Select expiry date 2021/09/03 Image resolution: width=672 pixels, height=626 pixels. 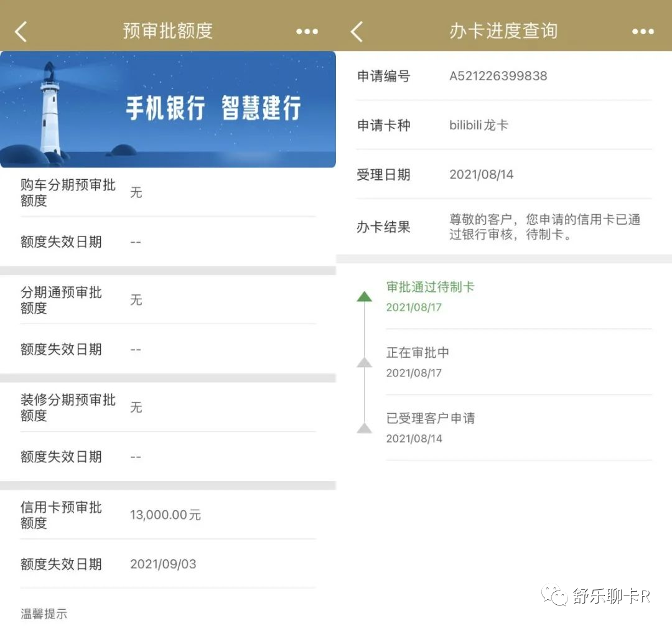pyautogui.click(x=163, y=564)
